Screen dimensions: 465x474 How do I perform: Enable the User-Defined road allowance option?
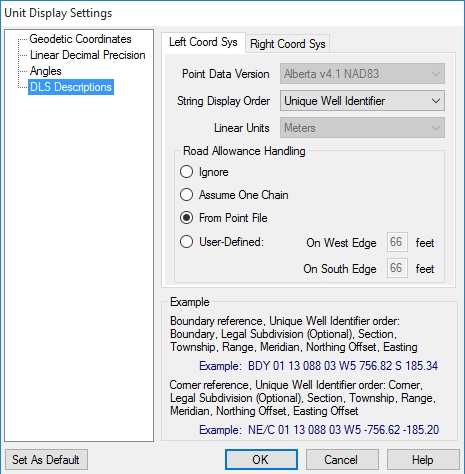tap(186, 242)
